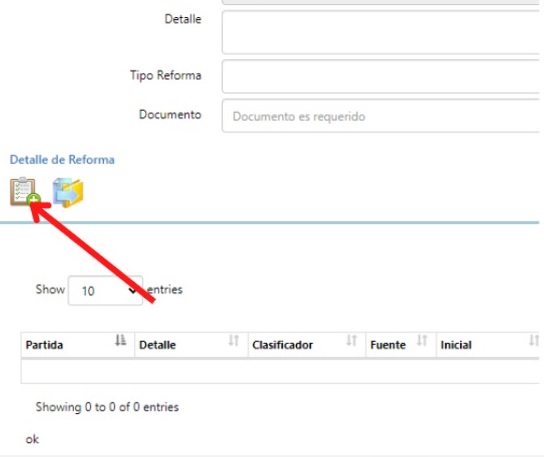Open the Tipo Reforma selection field

(x=381, y=76)
